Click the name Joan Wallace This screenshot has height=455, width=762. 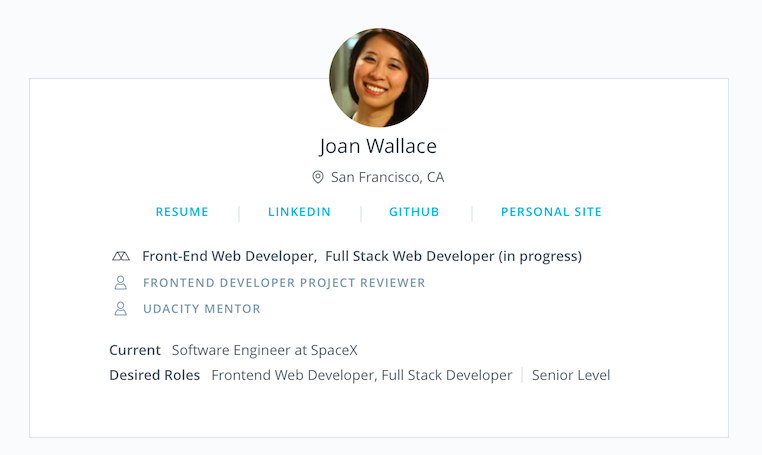pos(378,146)
